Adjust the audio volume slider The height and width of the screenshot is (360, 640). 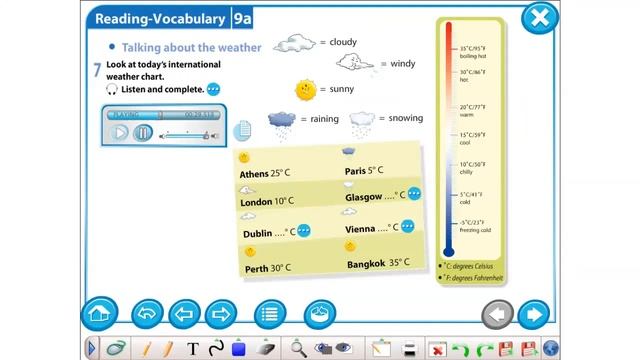(x=187, y=136)
